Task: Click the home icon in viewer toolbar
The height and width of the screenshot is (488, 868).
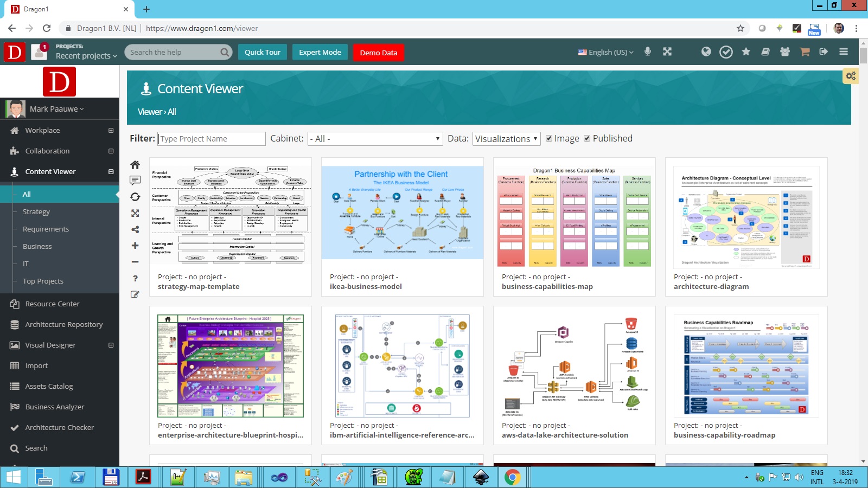Action: click(x=135, y=165)
